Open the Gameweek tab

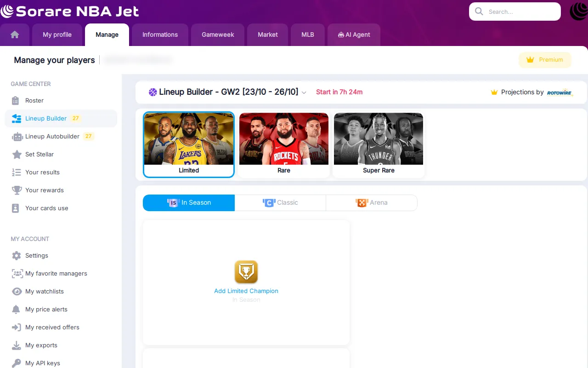pos(218,34)
